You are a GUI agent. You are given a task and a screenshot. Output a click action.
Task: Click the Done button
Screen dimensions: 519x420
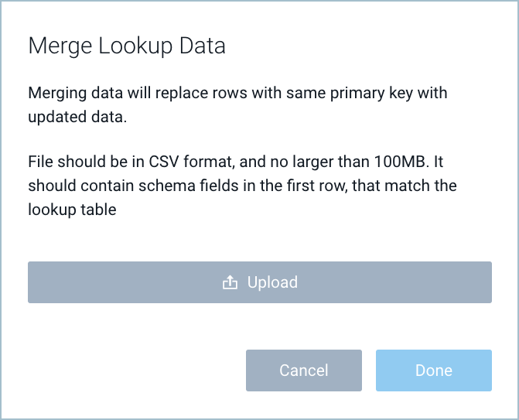point(433,370)
